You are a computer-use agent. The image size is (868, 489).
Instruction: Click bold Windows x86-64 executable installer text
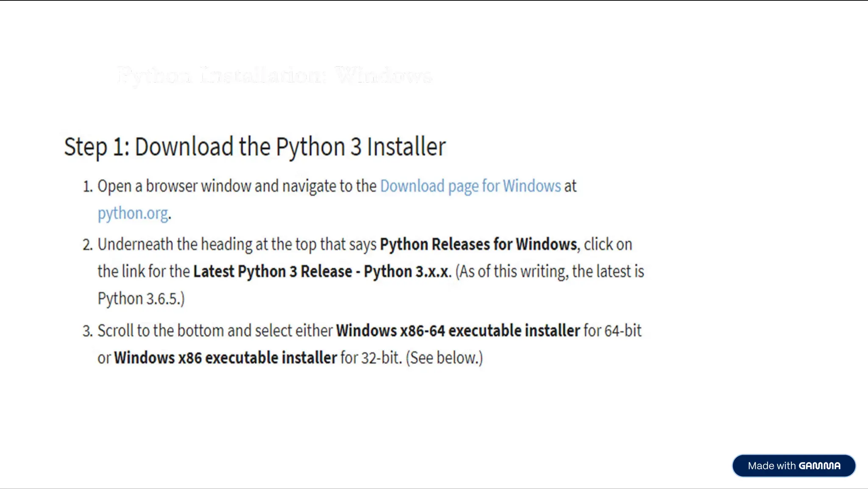pos(458,331)
